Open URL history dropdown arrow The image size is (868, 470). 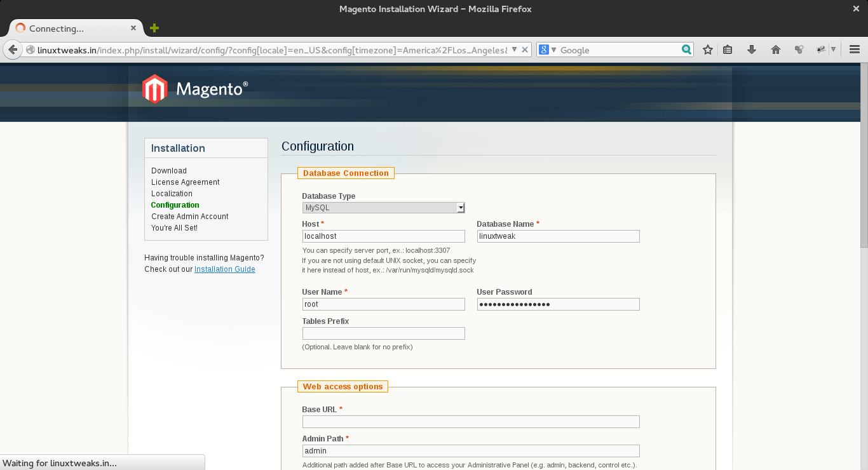[x=514, y=50]
